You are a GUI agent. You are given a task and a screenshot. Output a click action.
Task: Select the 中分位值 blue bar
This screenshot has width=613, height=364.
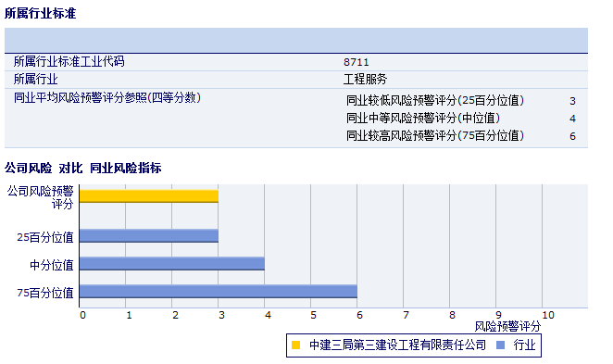(172, 264)
